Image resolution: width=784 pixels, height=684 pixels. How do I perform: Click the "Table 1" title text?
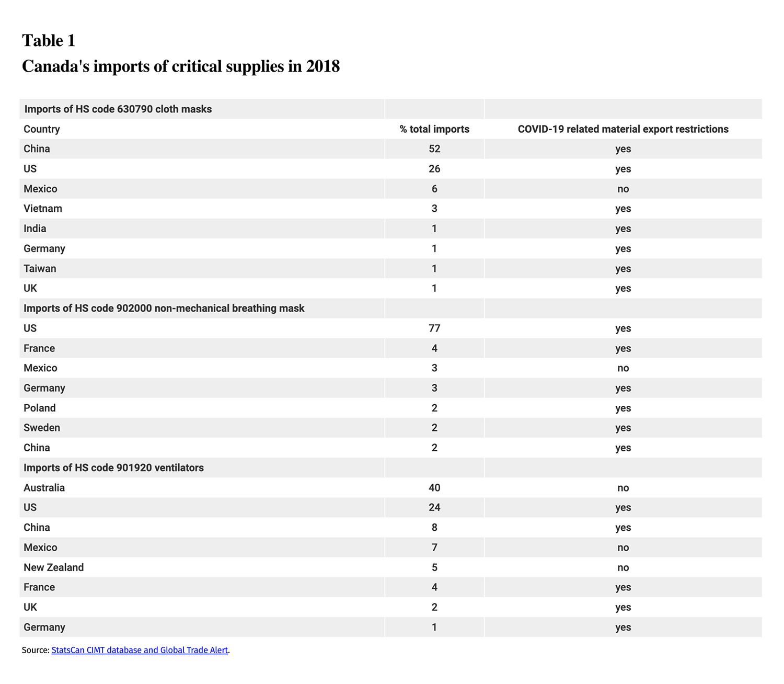click(x=49, y=40)
